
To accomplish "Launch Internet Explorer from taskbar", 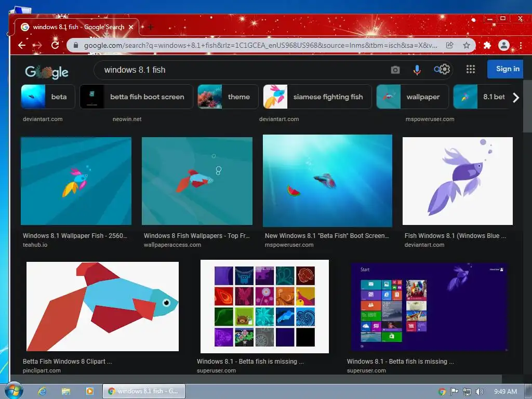I will 42,391.
